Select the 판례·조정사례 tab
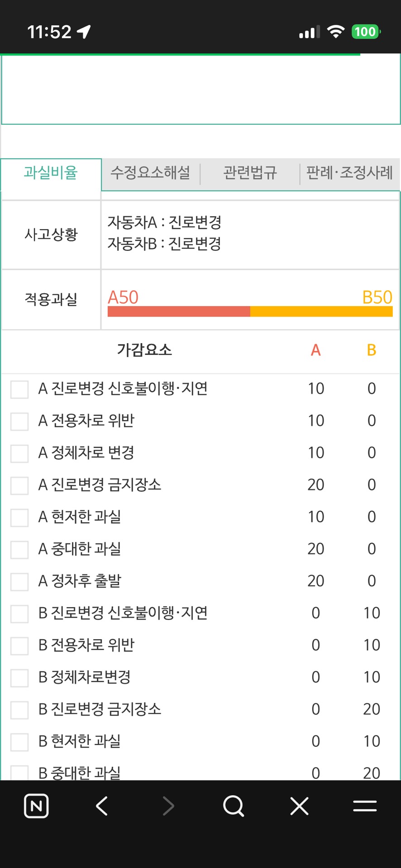The height and width of the screenshot is (868, 401). tap(349, 173)
